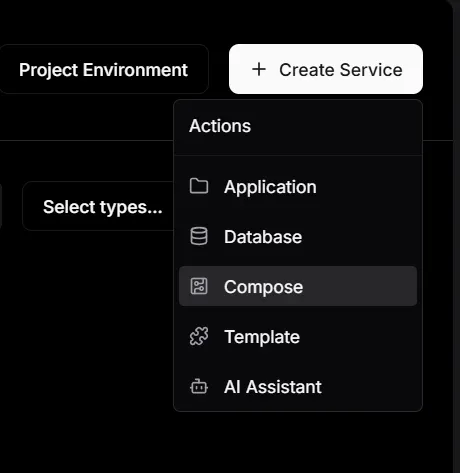460x473 pixels.
Task: Click the robot icon for AI Assistant
Action: point(199,386)
